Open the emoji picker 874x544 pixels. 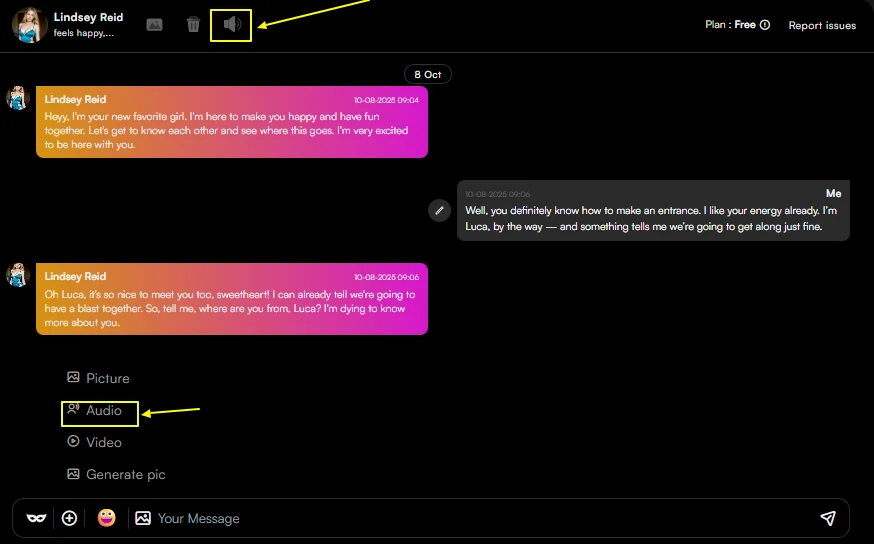[106, 518]
